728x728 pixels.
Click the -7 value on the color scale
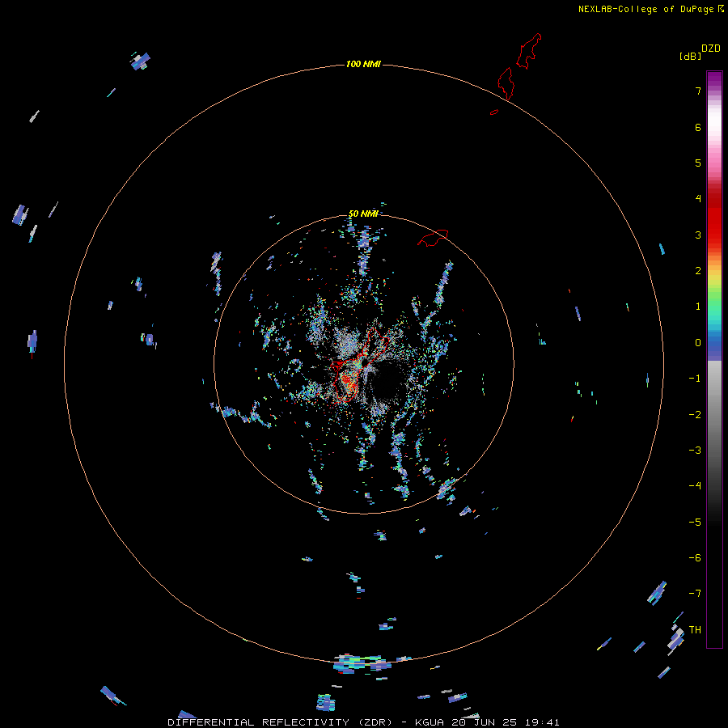click(x=695, y=594)
